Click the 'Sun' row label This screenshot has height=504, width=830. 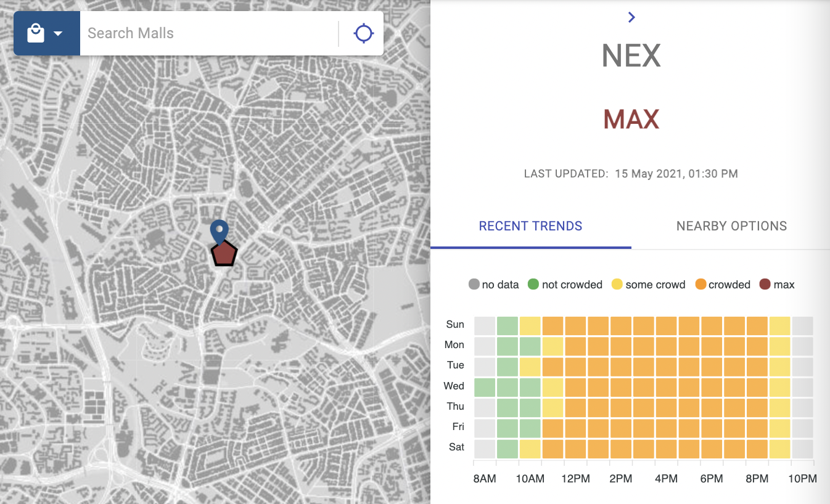click(x=455, y=324)
